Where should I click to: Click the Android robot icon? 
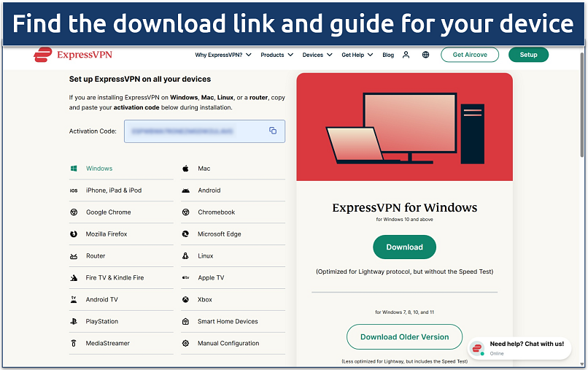[x=185, y=190]
